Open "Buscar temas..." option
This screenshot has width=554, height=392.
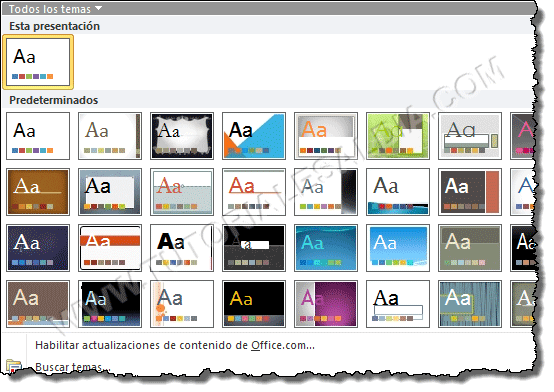click(x=73, y=367)
